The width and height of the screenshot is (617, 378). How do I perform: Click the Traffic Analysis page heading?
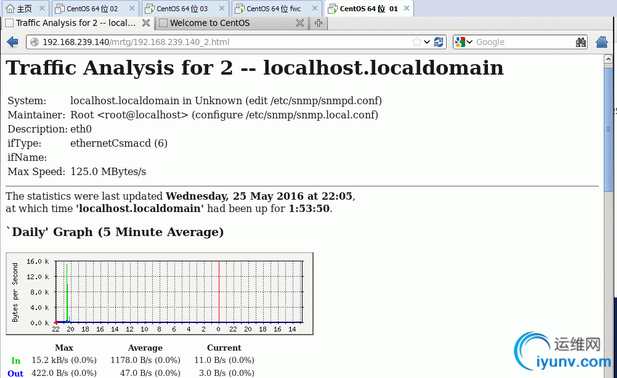point(255,68)
